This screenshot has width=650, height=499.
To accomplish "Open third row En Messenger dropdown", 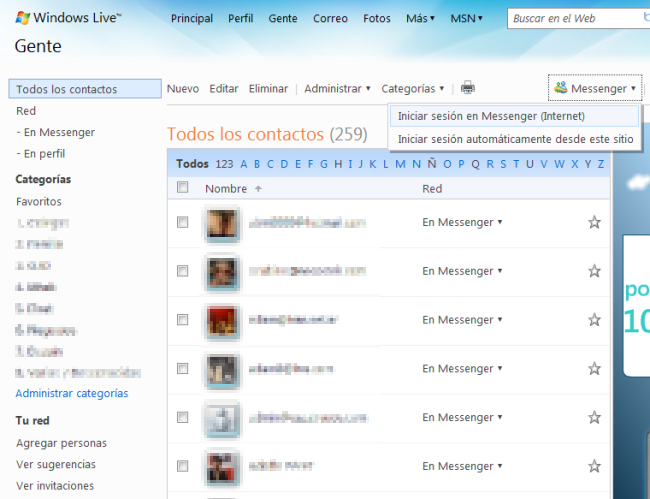I will point(462,320).
